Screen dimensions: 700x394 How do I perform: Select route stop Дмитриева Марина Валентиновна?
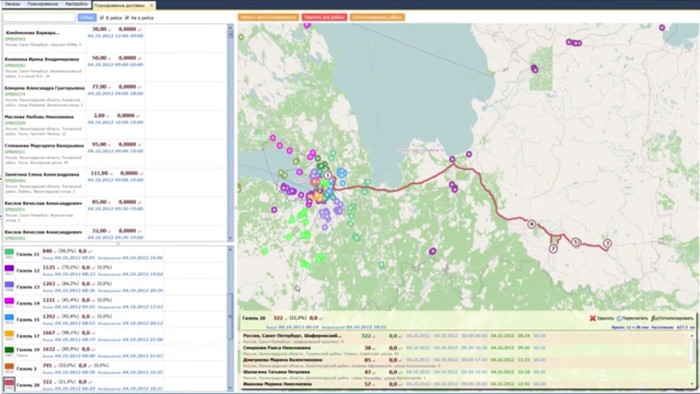point(466,362)
